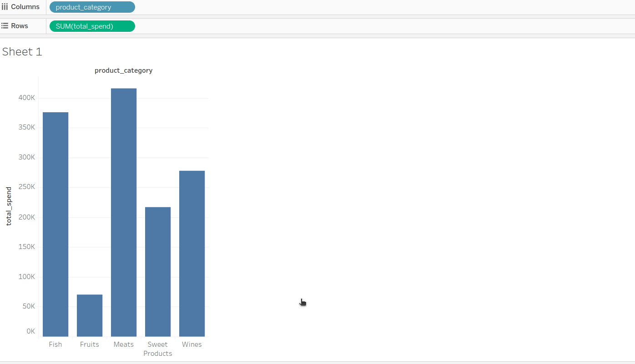Image resolution: width=635 pixels, height=364 pixels.
Task: Click the Fish axis label
Action: tap(55, 344)
